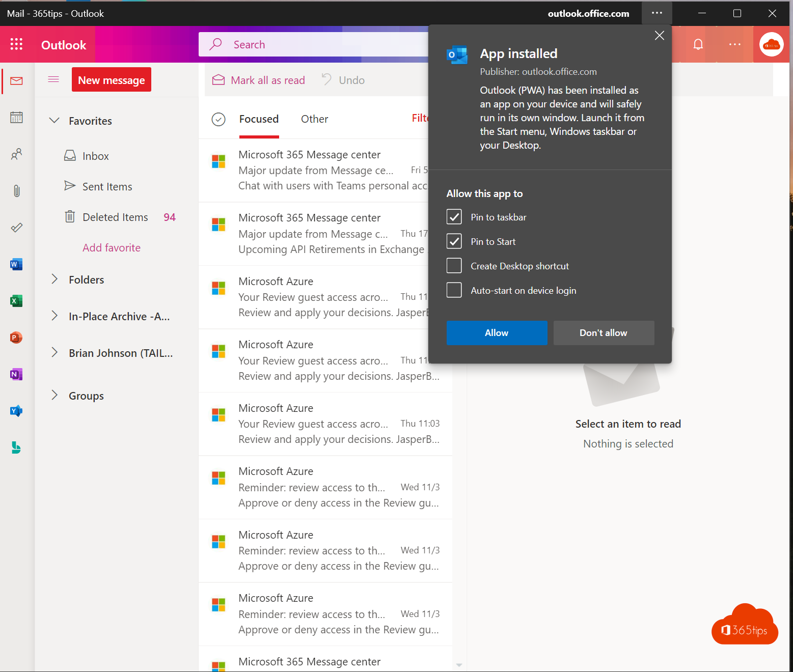
Task: Switch to the Other inbox tab
Action: click(314, 119)
